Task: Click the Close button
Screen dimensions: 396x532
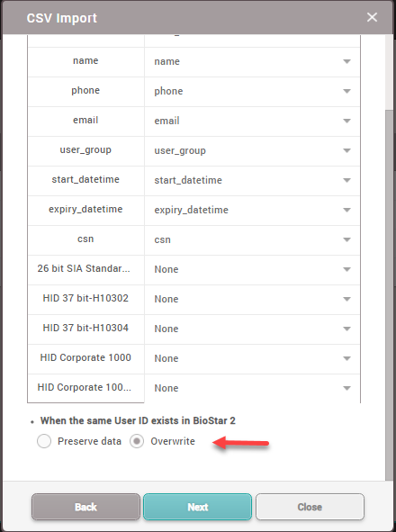Action: 310,507
